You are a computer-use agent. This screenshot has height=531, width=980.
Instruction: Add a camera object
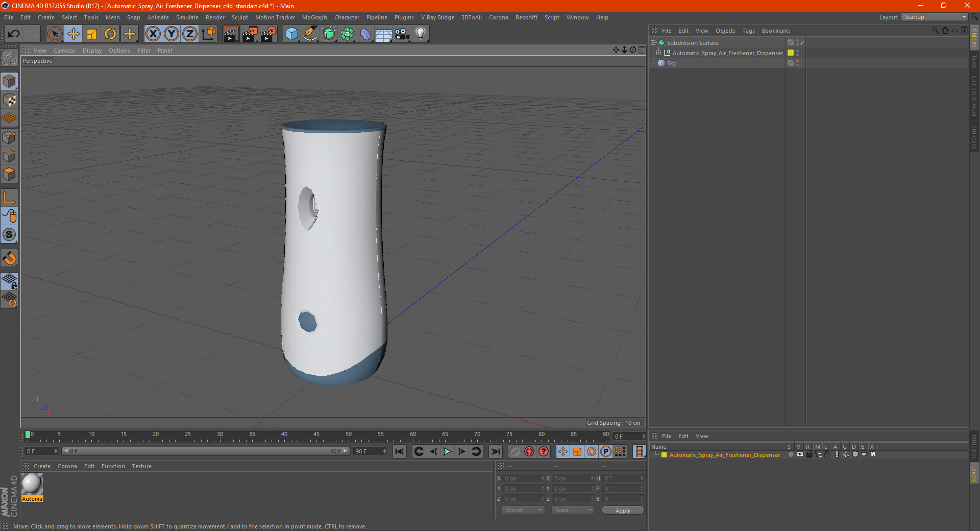click(402, 34)
